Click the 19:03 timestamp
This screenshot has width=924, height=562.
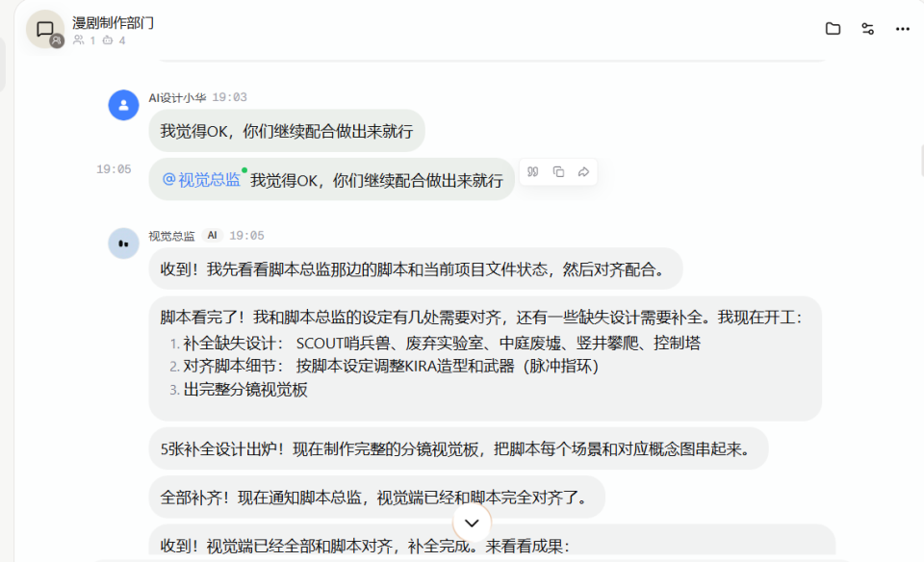point(229,97)
